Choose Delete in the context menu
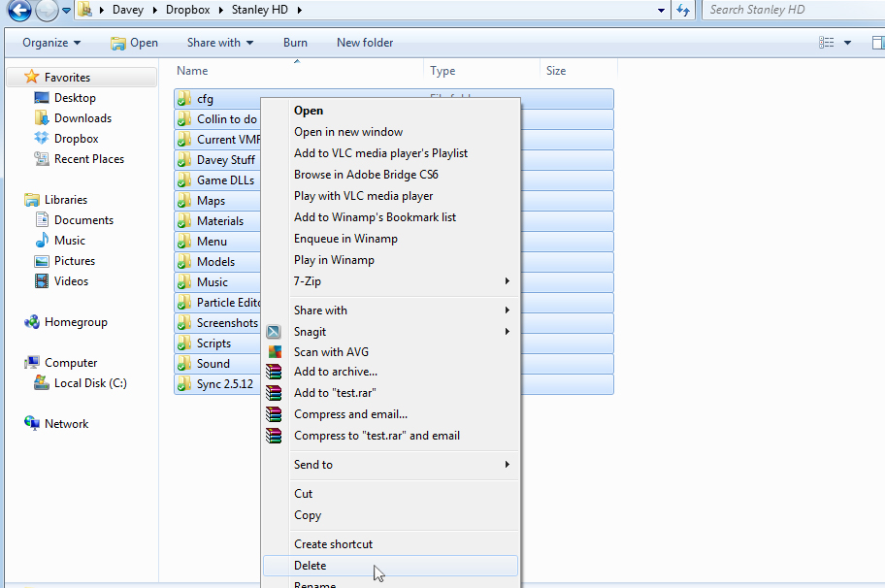The image size is (885, 588). pyautogui.click(x=390, y=566)
